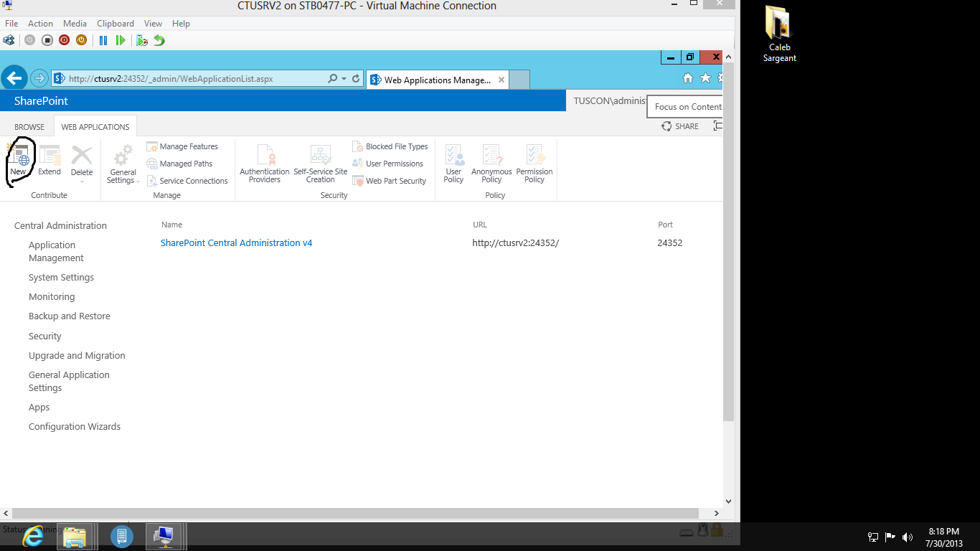Click the SharePoint header link

pyautogui.click(x=41, y=101)
